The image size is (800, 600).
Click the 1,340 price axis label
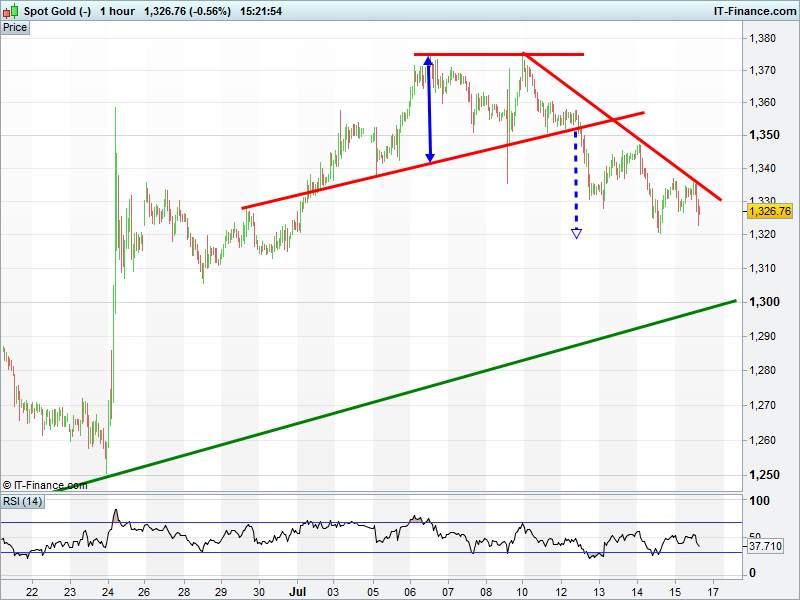[x=762, y=168]
